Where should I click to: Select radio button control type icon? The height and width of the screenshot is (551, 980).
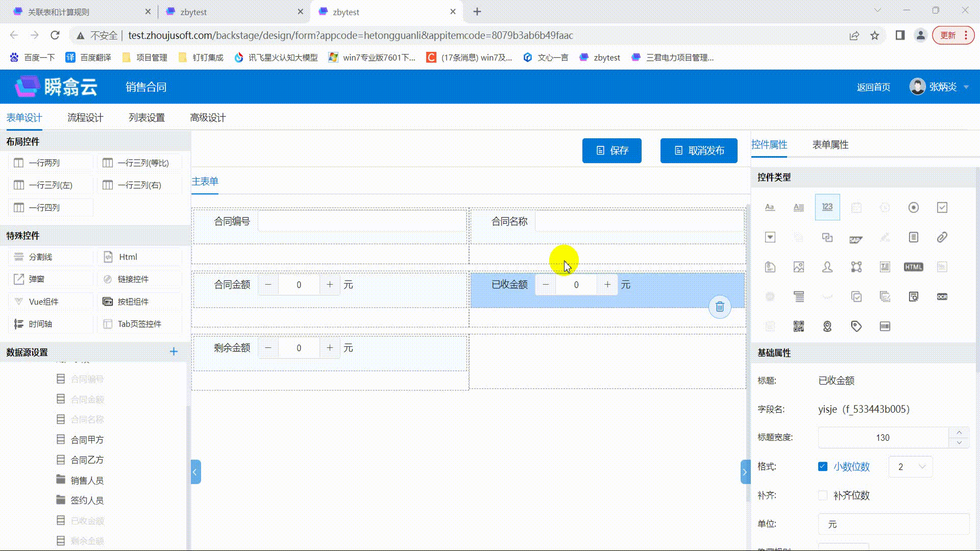913,207
